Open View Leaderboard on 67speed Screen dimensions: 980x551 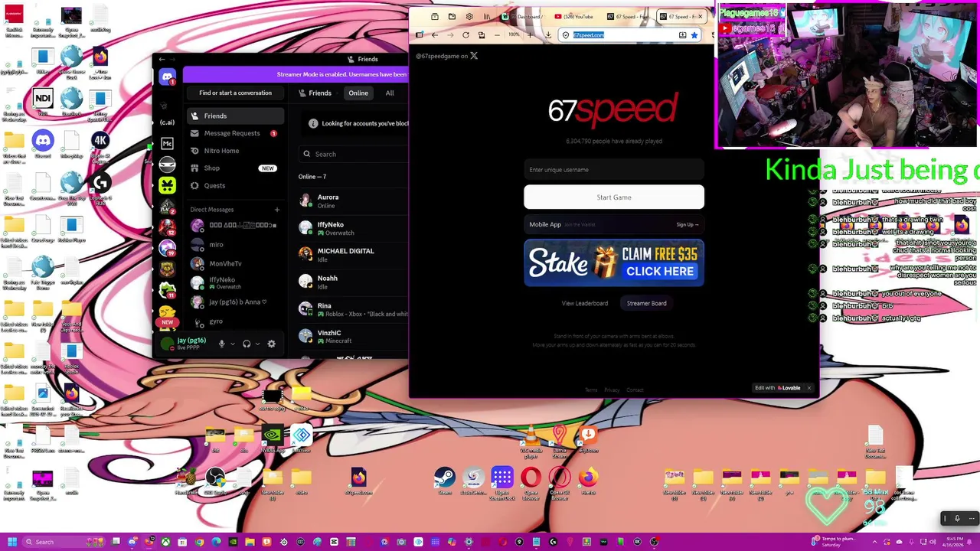pos(585,304)
